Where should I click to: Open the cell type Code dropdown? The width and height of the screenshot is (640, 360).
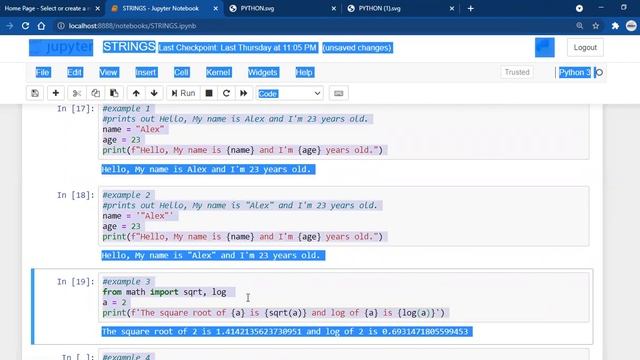click(x=290, y=93)
